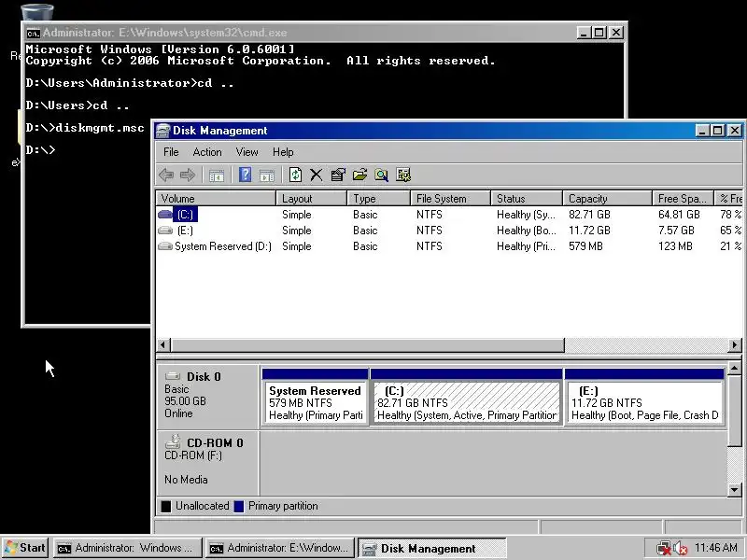Click Primary partition blue legend swatch
Image resolution: width=747 pixels, height=560 pixels.
(239, 506)
